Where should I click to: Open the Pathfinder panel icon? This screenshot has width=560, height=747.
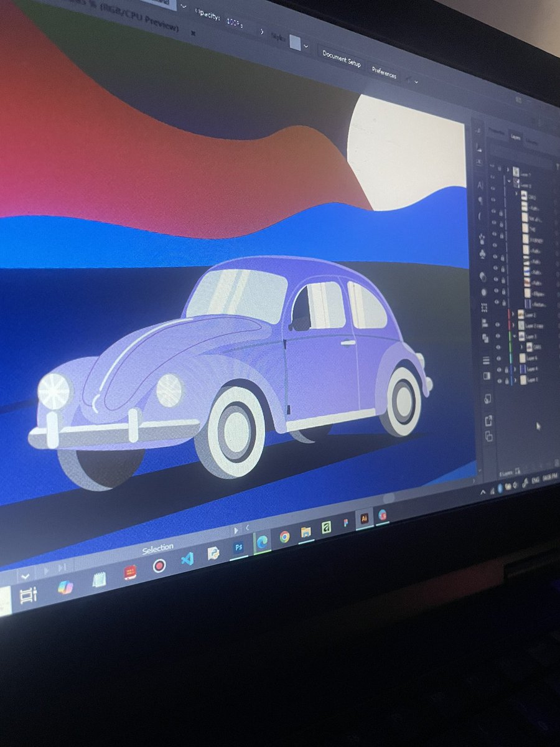coord(485,337)
